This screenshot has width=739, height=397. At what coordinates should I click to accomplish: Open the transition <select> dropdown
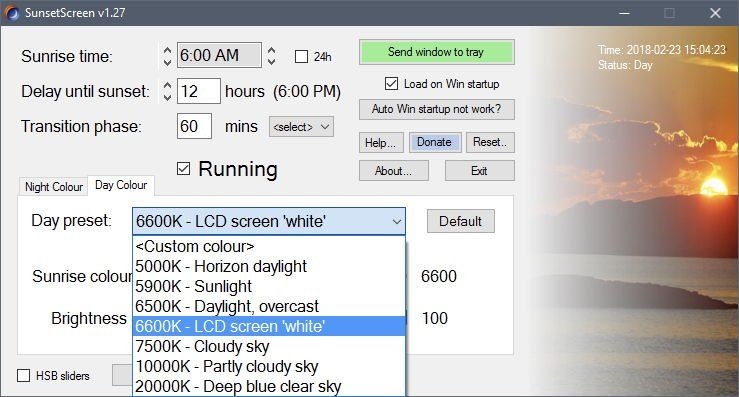(x=301, y=127)
